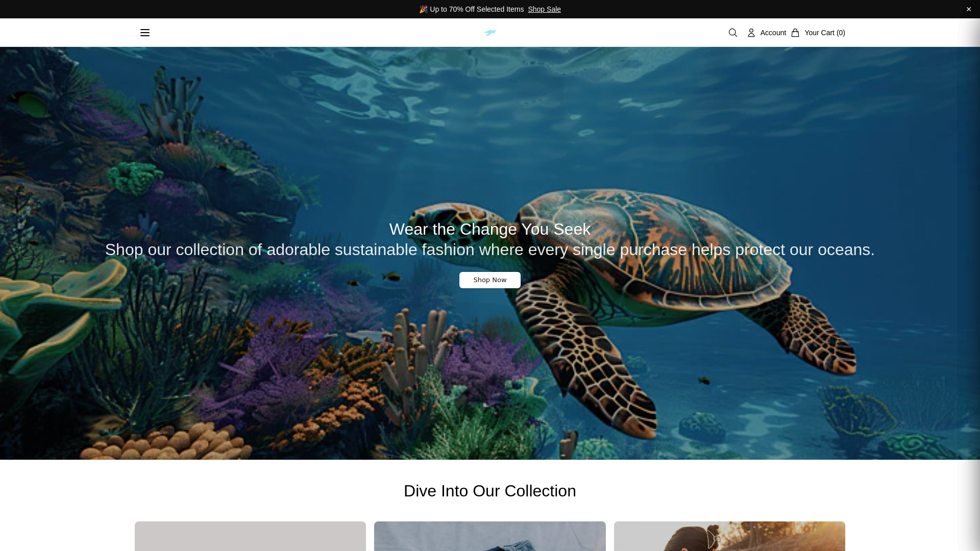The height and width of the screenshot is (551, 980).
Task: Open the Account link text
Action: [773, 33]
